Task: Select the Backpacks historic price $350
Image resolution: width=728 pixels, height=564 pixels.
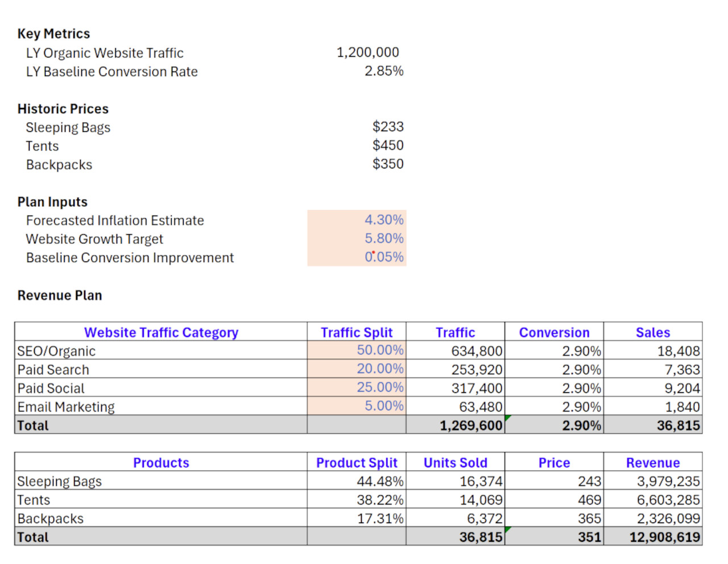Action: tap(388, 164)
